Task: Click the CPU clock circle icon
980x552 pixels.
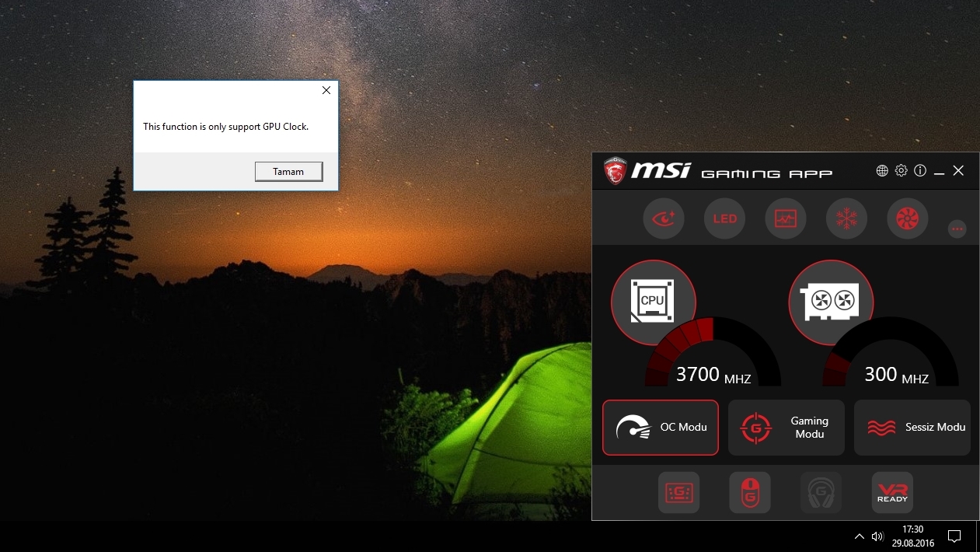Action: [x=653, y=302]
